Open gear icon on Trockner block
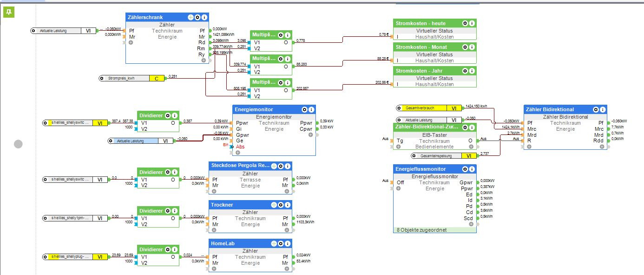 [x=281, y=205]
